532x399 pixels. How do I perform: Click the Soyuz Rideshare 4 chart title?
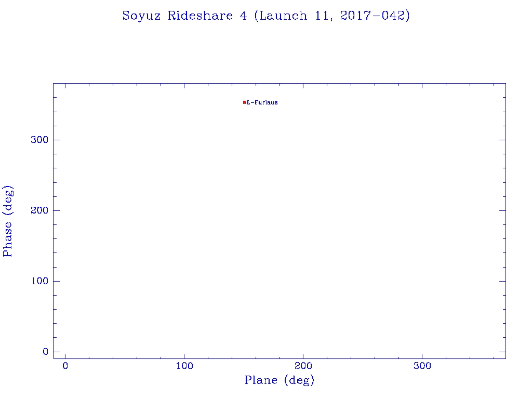266,16
